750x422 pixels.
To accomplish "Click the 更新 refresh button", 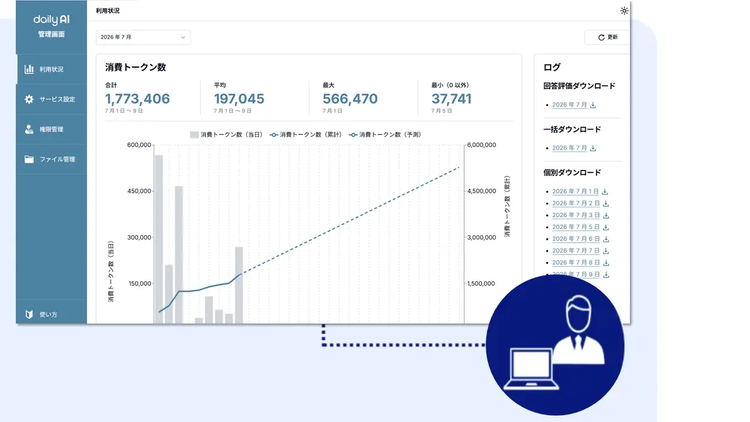I will [607, 37].
